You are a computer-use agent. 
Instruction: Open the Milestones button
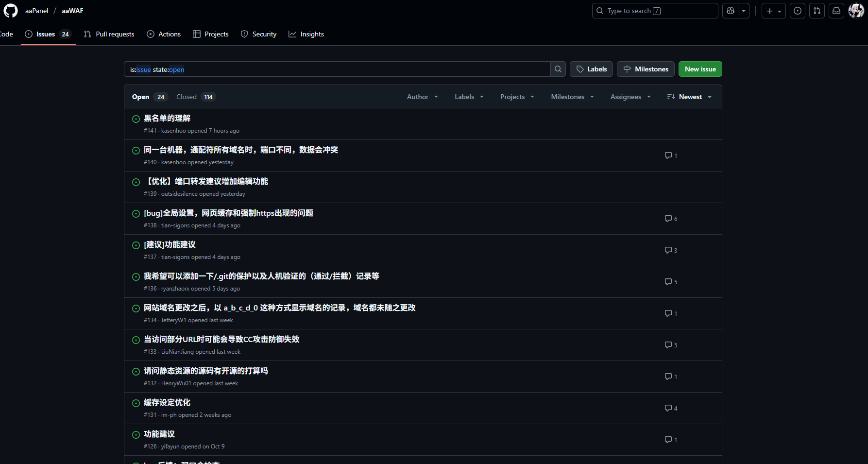646,69
